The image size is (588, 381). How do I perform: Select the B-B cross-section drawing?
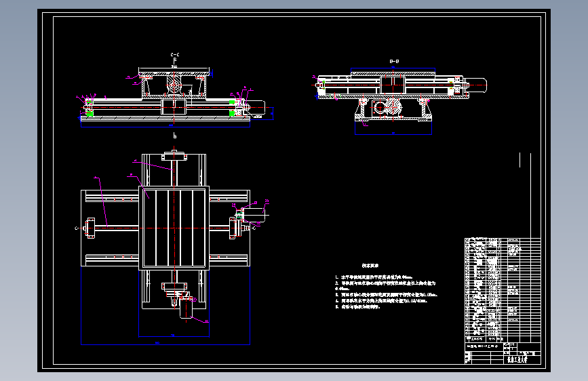coord(399,101)
